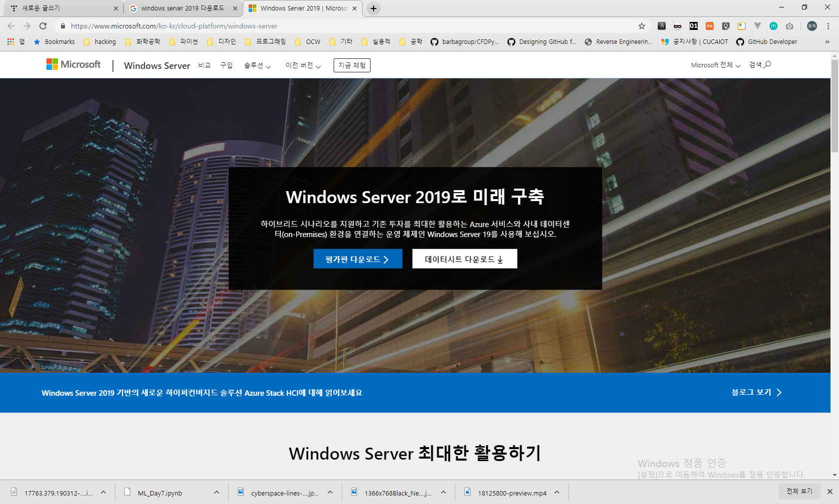The image size is (839, 504).
Task: Open the dark 'A' font extension icon
Action: tap(662, 26)
